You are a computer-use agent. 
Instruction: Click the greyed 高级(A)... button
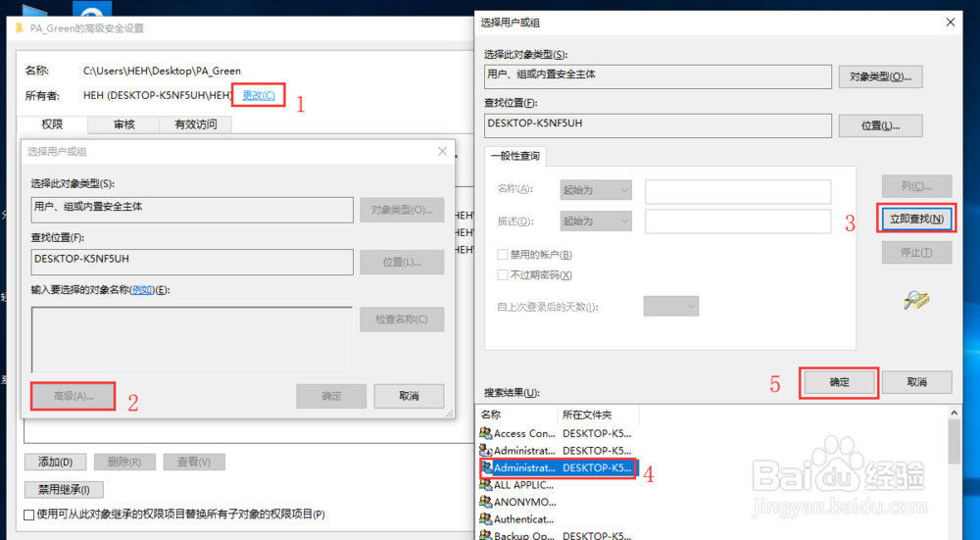coord(73,396)
